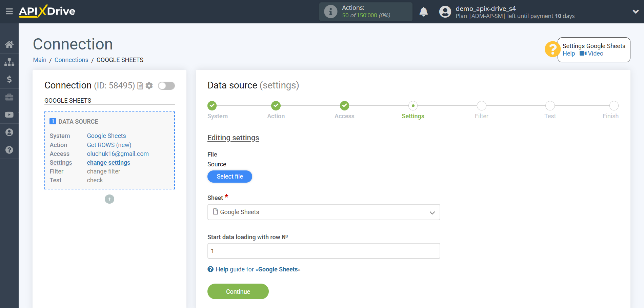
Task: Open the hamburger menu
Action: [x=9, y=12]
